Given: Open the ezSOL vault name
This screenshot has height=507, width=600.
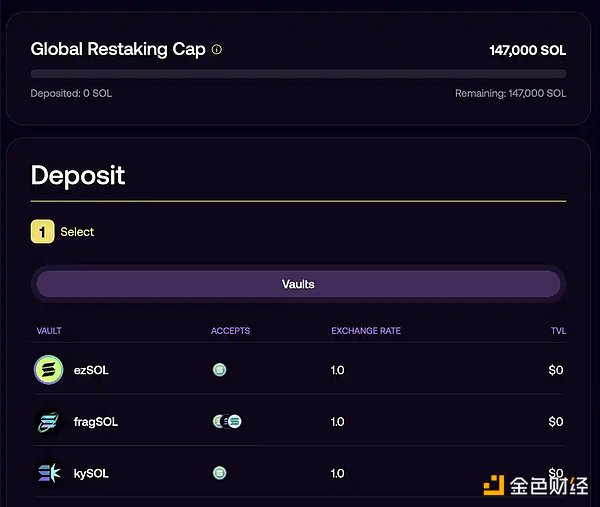Looking at the screenshot, I should click(x=91, y=370).
